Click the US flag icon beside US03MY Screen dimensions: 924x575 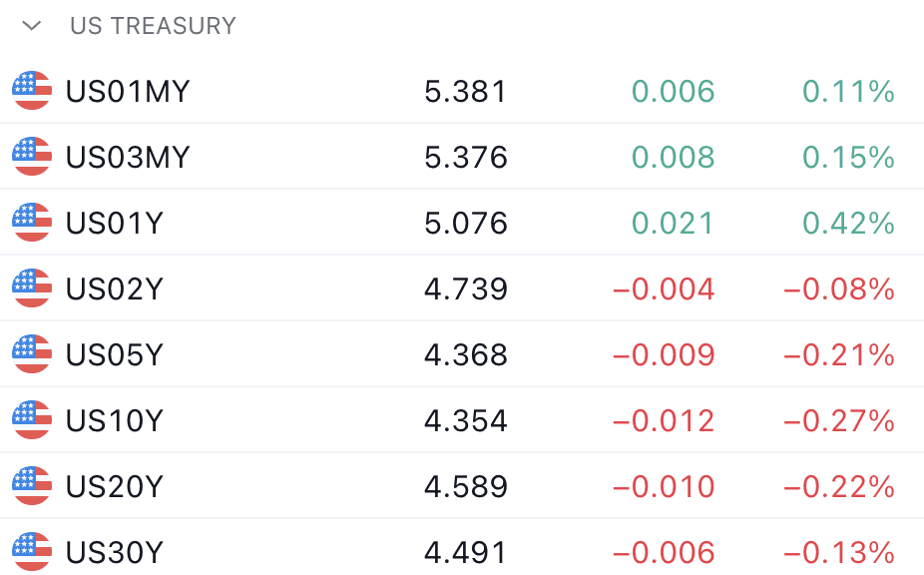pos(32,157)
